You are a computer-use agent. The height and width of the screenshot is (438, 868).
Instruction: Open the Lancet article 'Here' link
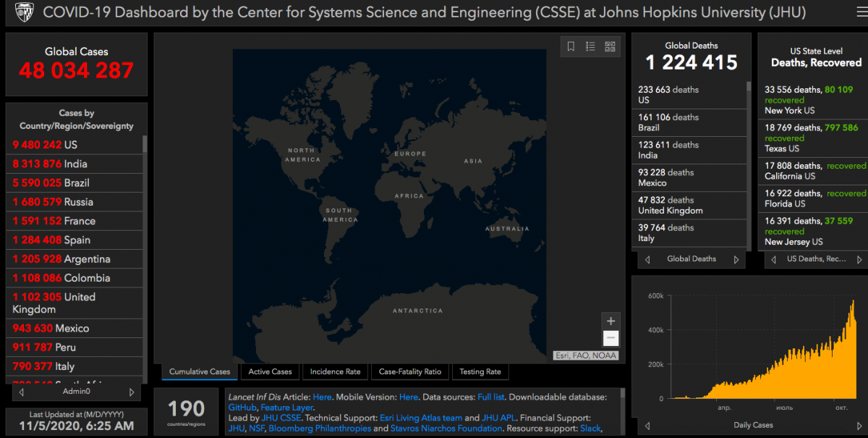click(x=322, y=397)
